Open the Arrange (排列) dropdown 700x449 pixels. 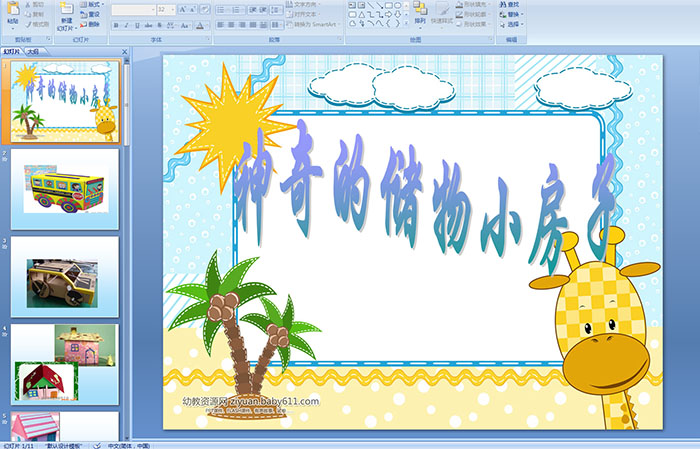[420, 13]
